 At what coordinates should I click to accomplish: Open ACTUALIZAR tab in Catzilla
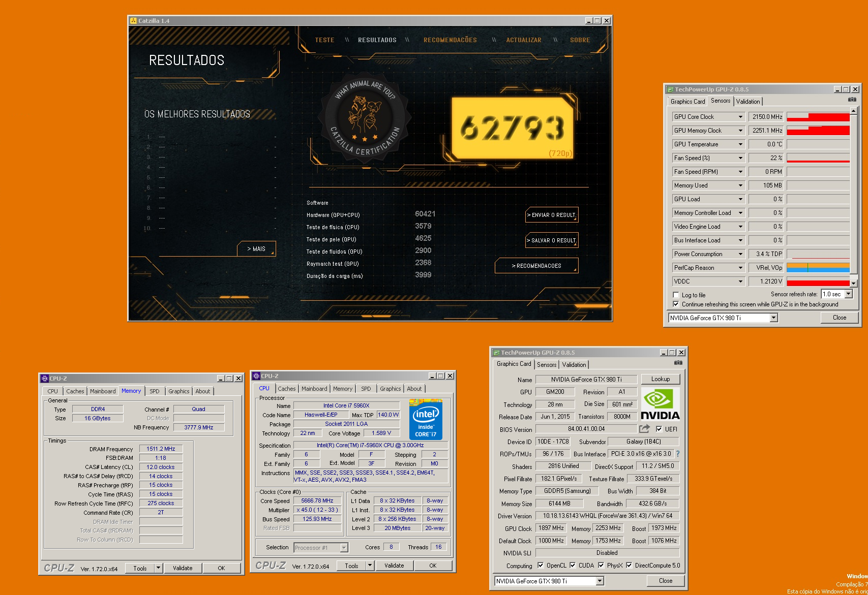pos(524,40)
